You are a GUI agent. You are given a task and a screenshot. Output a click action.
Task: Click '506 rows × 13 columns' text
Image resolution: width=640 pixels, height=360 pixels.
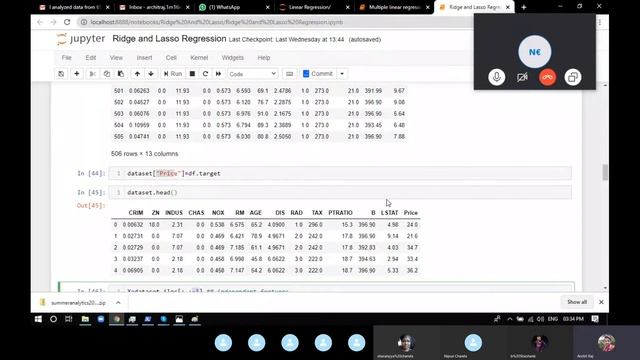tap(144, 154)
